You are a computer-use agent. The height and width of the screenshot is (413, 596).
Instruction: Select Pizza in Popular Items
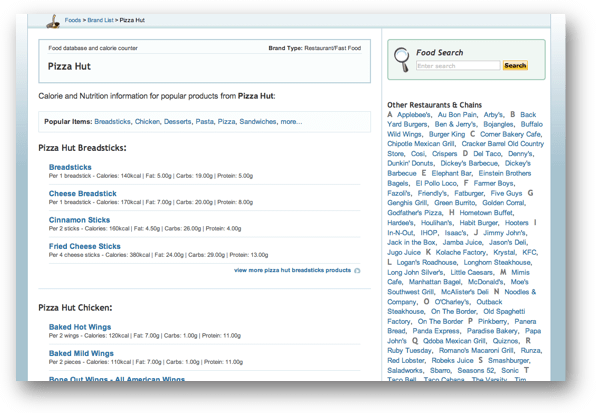(227, 122)
